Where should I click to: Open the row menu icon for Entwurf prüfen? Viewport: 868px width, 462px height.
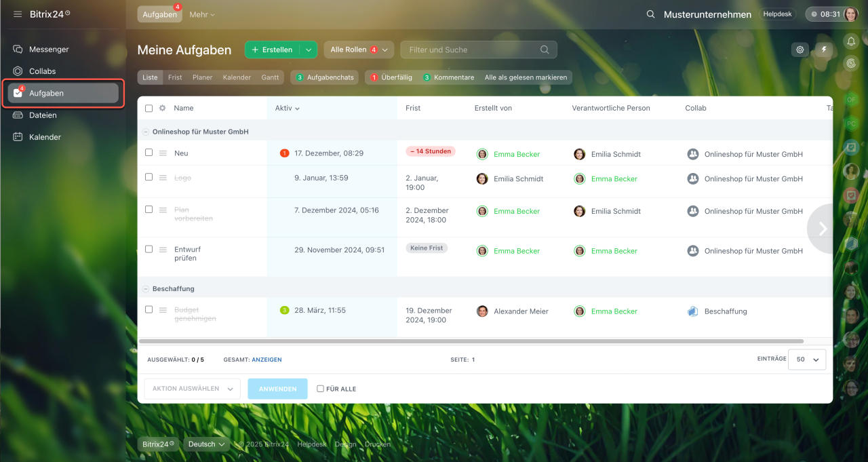163,250
